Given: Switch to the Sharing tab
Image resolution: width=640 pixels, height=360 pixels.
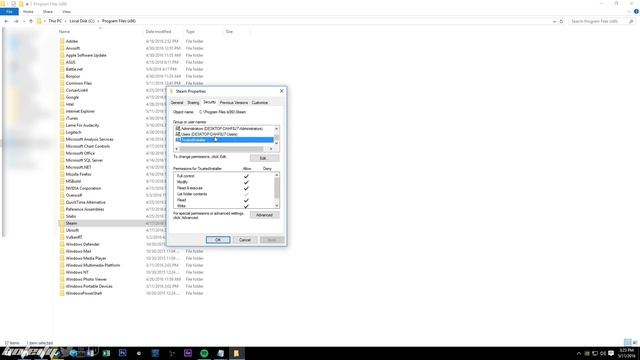Looking at the screenshot, I should 193,103.
